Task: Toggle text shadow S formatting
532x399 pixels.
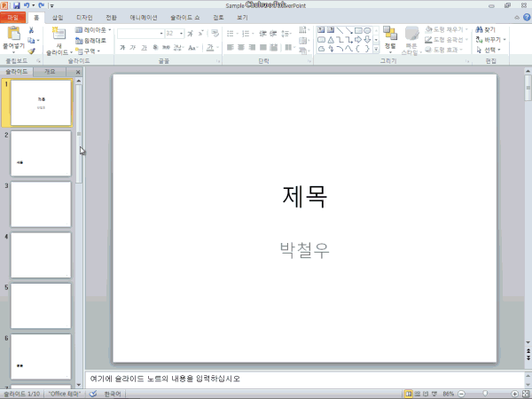Action: coord(155,48)
